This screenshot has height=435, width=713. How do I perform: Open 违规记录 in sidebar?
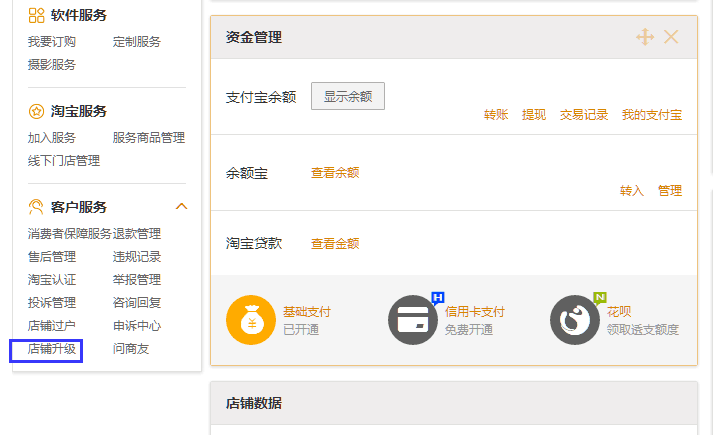coord(137,257)
